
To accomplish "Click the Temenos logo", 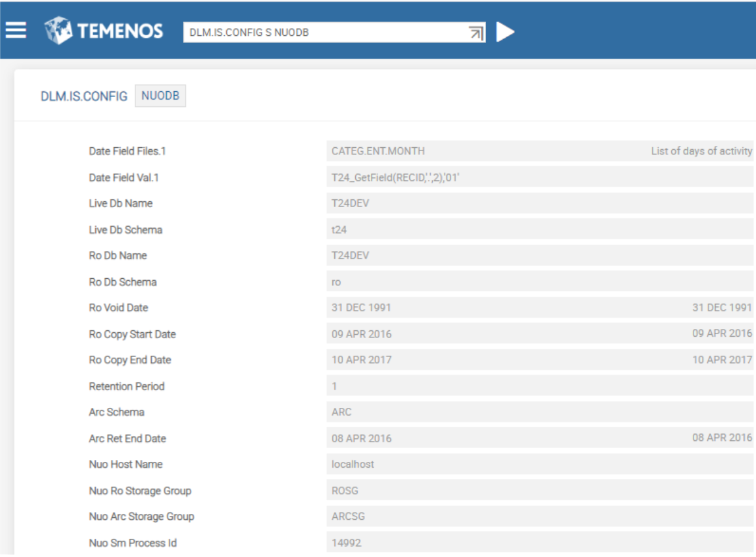I will [x=104, y=31].
